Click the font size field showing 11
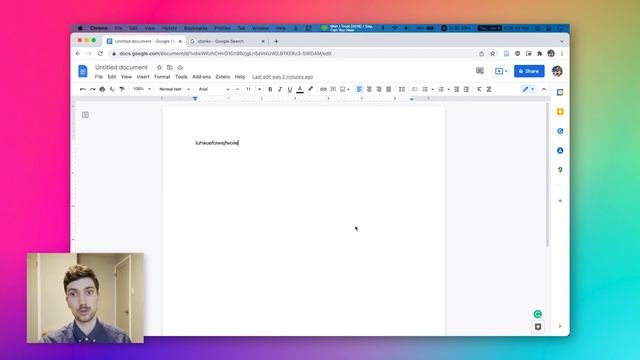640x360 pixels. (x=248, y=89)
